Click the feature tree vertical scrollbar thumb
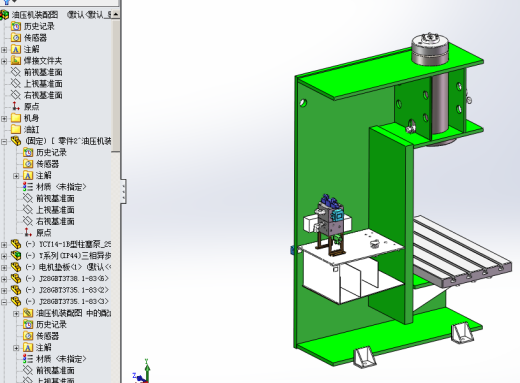This screenshot has width=520, height=383. [x=116, y=85]
